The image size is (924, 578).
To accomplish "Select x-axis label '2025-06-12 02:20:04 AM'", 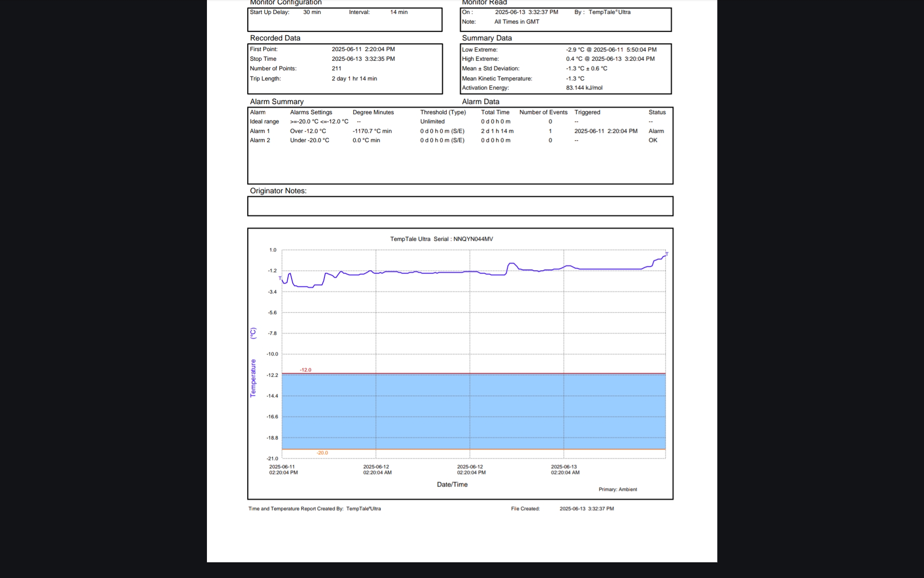I will coord(377,470).
